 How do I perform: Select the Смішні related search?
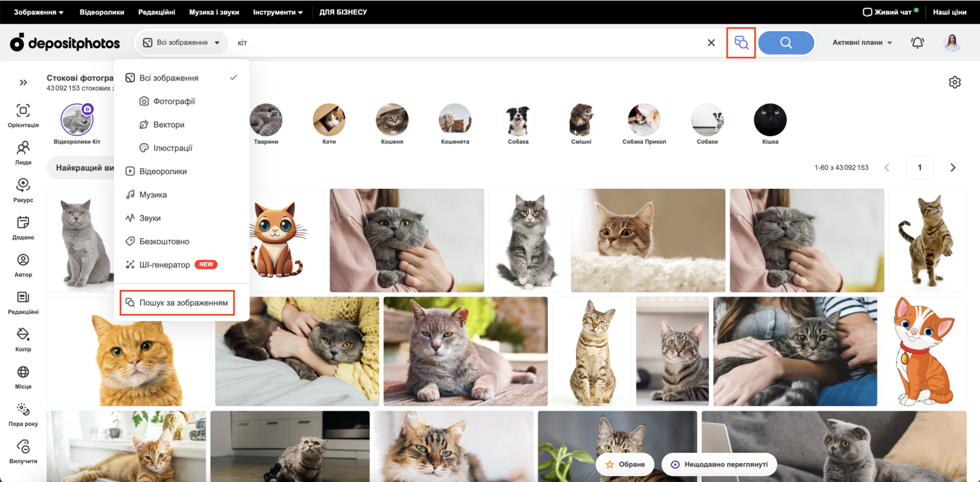pyautogui.click(x=581, y=124)
